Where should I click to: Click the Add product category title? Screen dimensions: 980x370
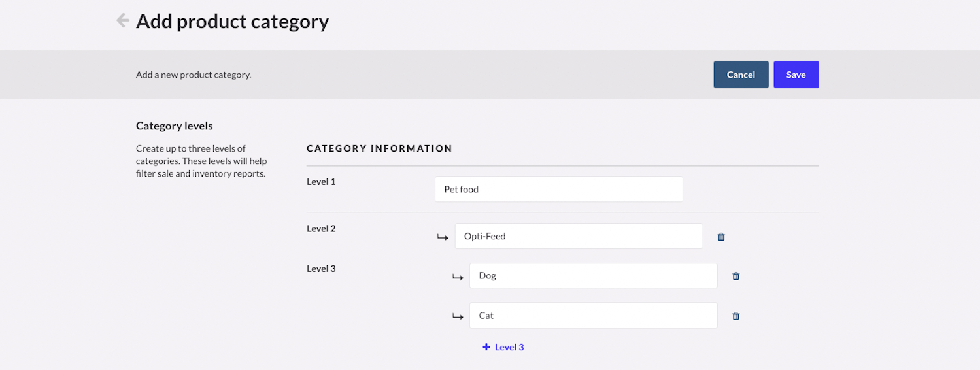click(x=232, y=22)
